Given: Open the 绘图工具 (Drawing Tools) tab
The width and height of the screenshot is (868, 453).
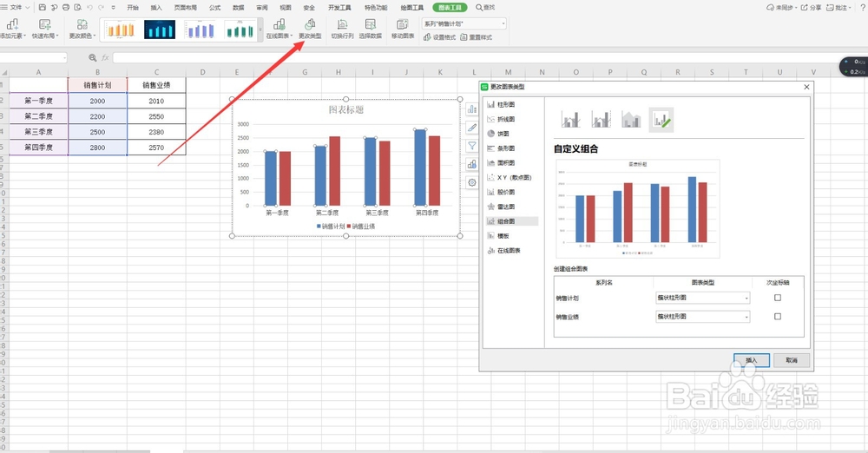Looking at the screenshot, I should click(x=411, y=8).
